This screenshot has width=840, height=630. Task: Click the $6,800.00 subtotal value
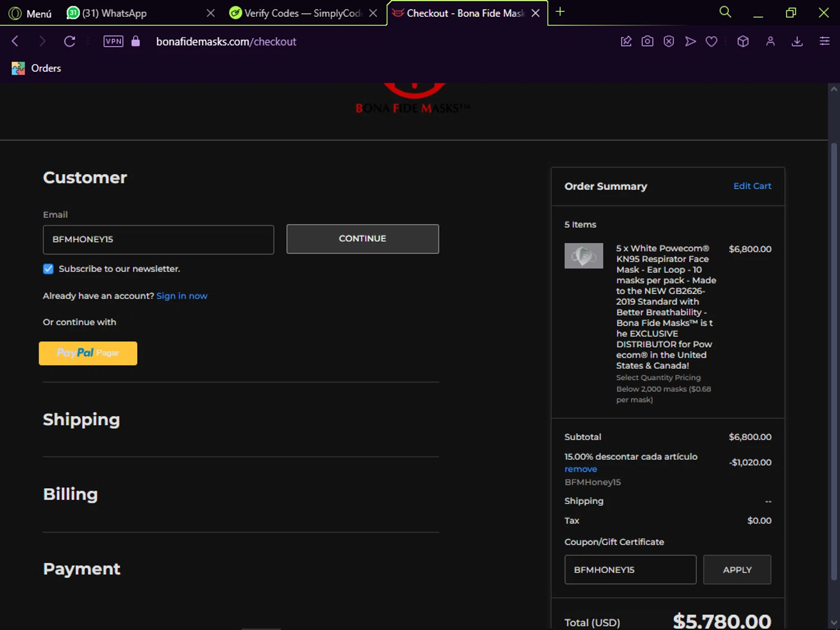(x=750, y=437)
